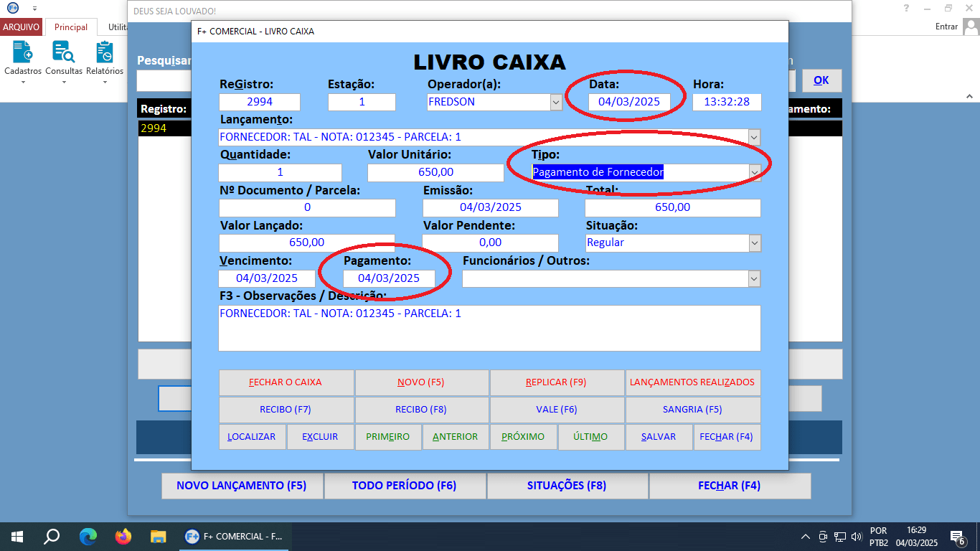Image resolution: width=980 pixels, height=551 pixels.
Task: Click the RECIBO (F8) button
Action: [421, 410]
